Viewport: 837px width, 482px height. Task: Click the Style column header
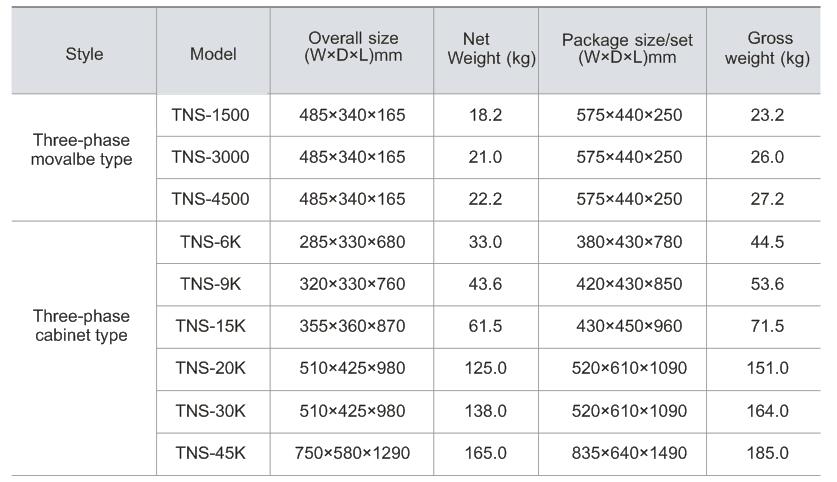[x=84, y=54]
